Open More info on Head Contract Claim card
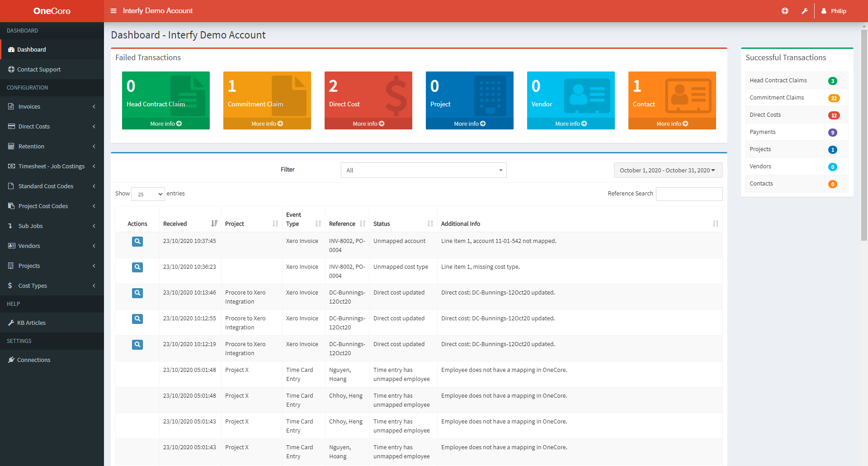This screenshot has width=868, height=466. click(x=166, y=124)
